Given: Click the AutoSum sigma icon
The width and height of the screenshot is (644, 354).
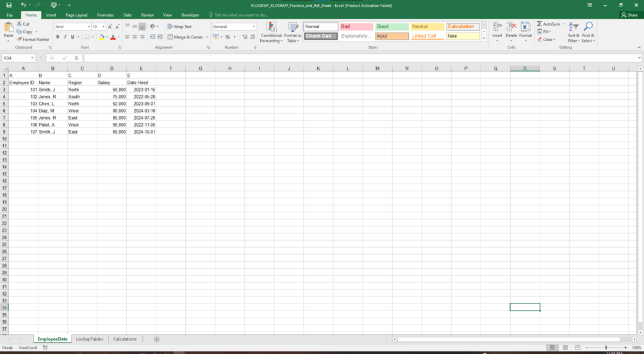Looking at the screenshot, I should pyautogui.click(x=540, y=24).
